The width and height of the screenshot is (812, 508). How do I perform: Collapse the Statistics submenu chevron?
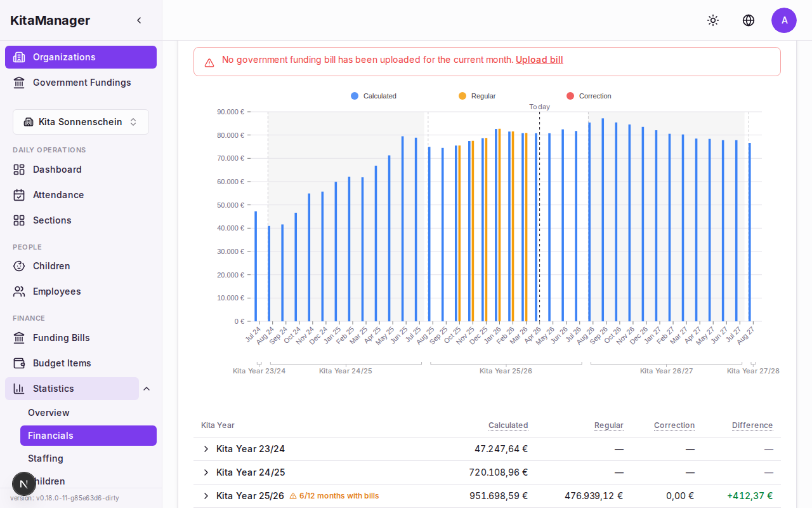tap(147, 389)
